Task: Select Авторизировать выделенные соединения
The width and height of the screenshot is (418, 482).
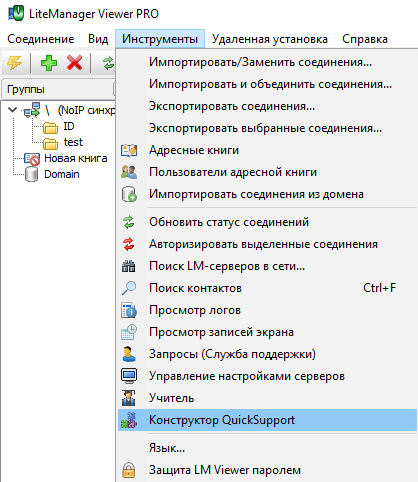Action: tap(267, 244)
